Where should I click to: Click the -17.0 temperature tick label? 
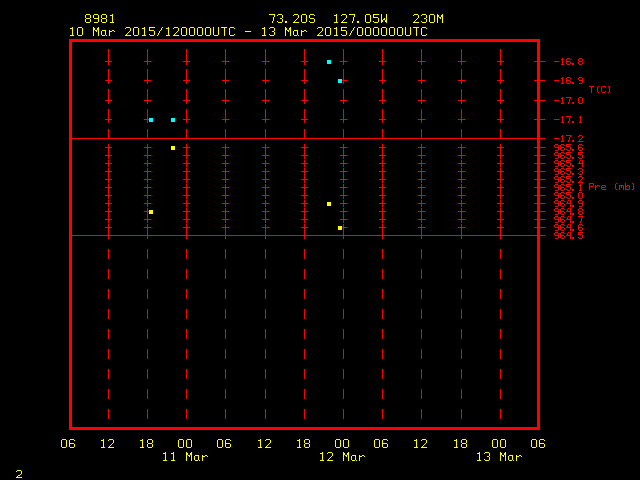click(x=568, y=100)
